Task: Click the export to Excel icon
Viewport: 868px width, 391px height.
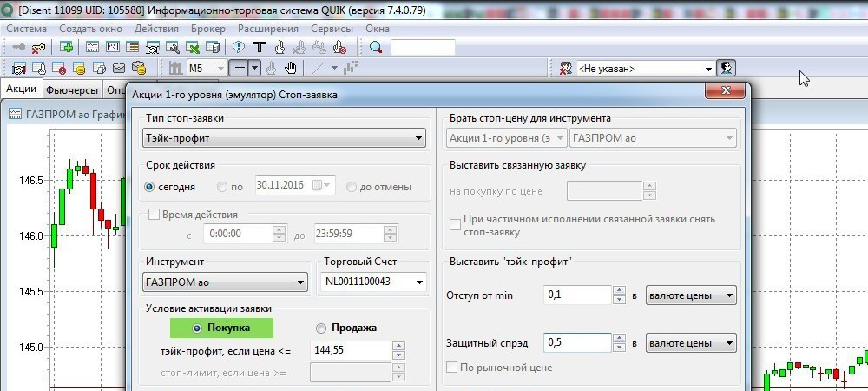Action: tap(193, 48)
